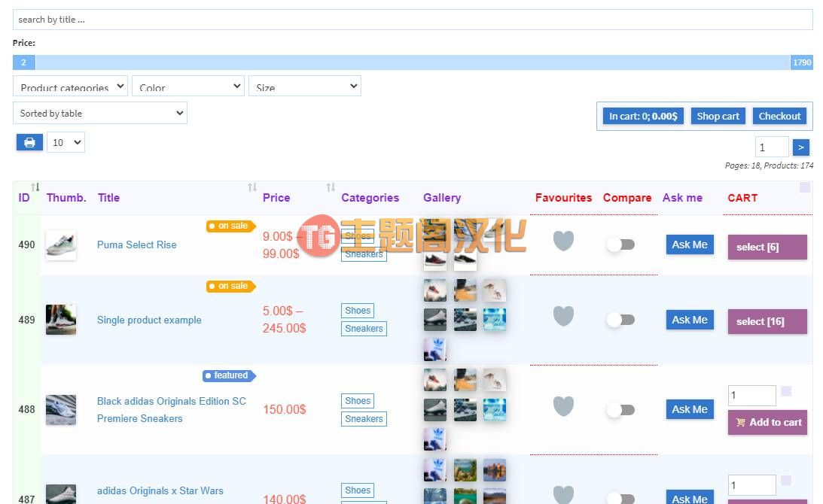Click Add to cart for product 488

tap(767, 422)
